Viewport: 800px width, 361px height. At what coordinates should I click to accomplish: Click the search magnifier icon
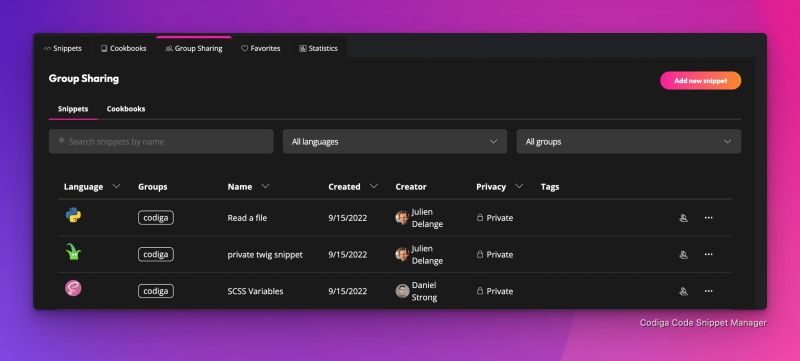[x=62, y=140]
